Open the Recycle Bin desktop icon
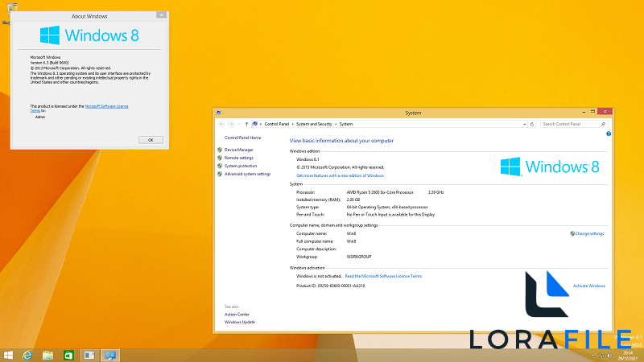This screenshot has height=362, width=644. click(12, 7)
